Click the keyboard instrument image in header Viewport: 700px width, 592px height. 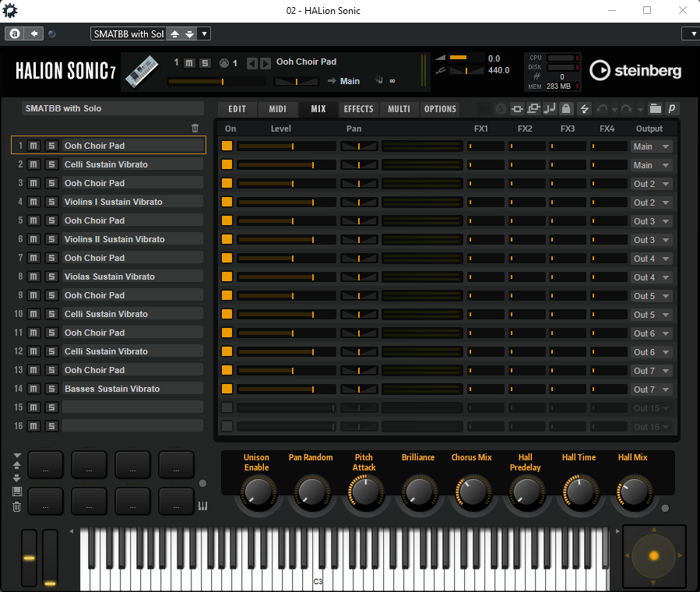point(142,72)
